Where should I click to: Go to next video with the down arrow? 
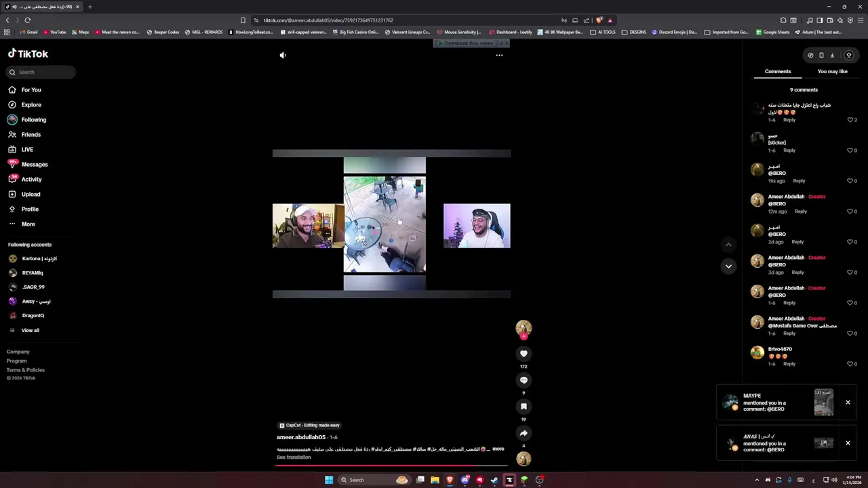click(x=728, y=266)
